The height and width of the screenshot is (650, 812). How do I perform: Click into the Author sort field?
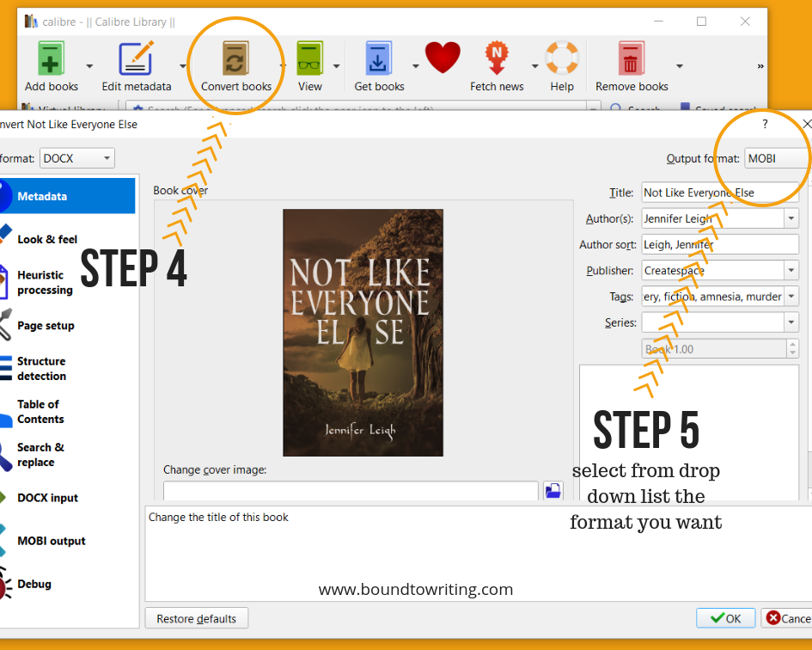click(x=720, y=244)
